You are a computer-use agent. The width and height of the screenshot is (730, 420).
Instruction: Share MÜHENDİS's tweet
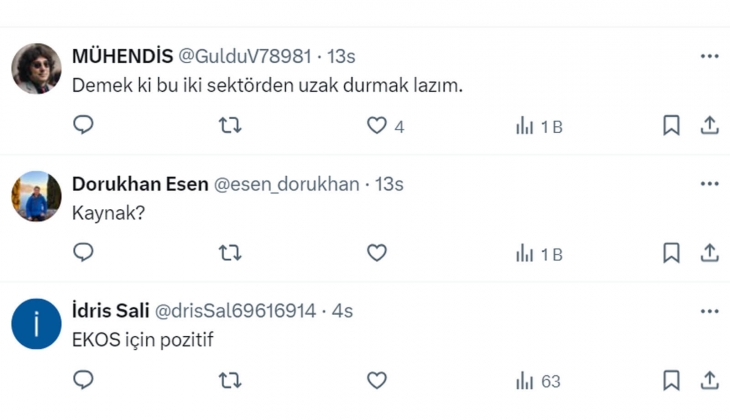(x=709, y=126)
